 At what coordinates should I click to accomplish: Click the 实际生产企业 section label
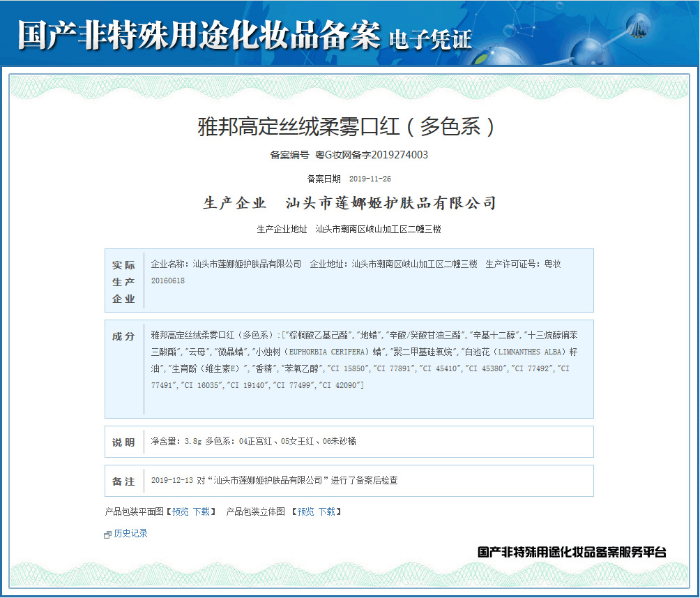(123, 282)
